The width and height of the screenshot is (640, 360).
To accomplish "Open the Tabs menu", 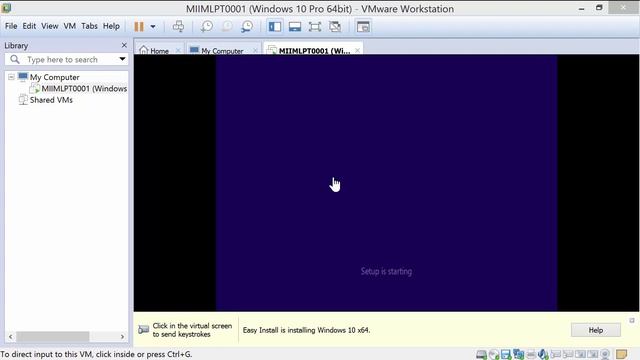I will click(89, 26).
